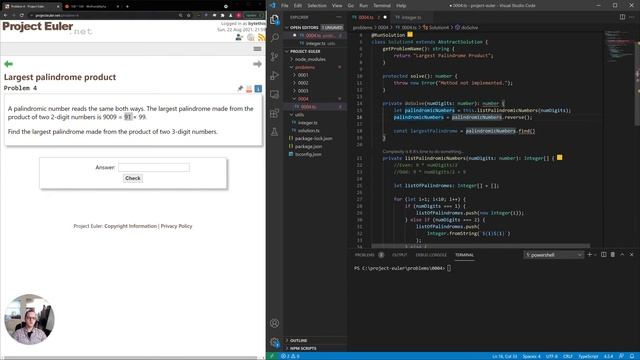Open package.json in the explorer
Screen dimensions: 640x360
308,146
